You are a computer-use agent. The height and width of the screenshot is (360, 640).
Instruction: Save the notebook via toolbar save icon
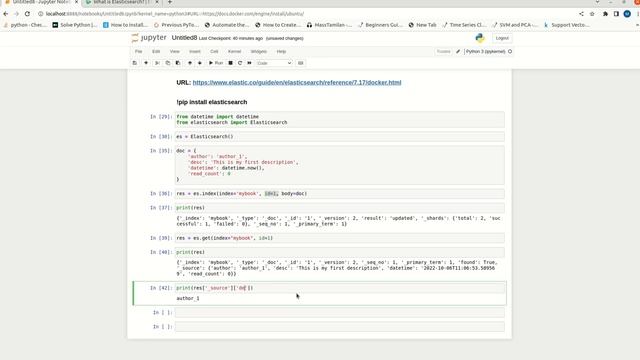tap(135, 63)
